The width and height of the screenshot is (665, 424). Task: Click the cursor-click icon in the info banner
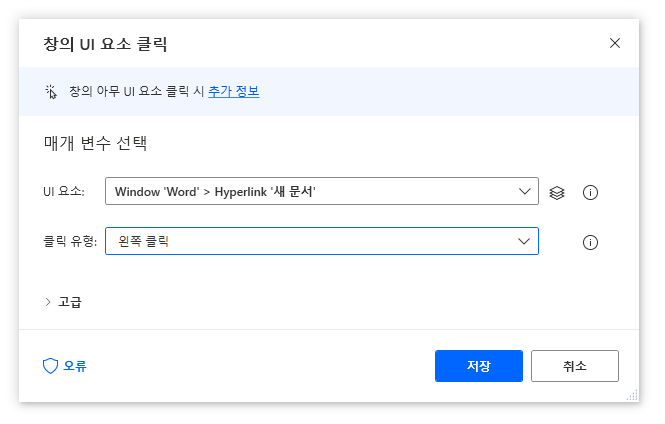click(51, 92)
